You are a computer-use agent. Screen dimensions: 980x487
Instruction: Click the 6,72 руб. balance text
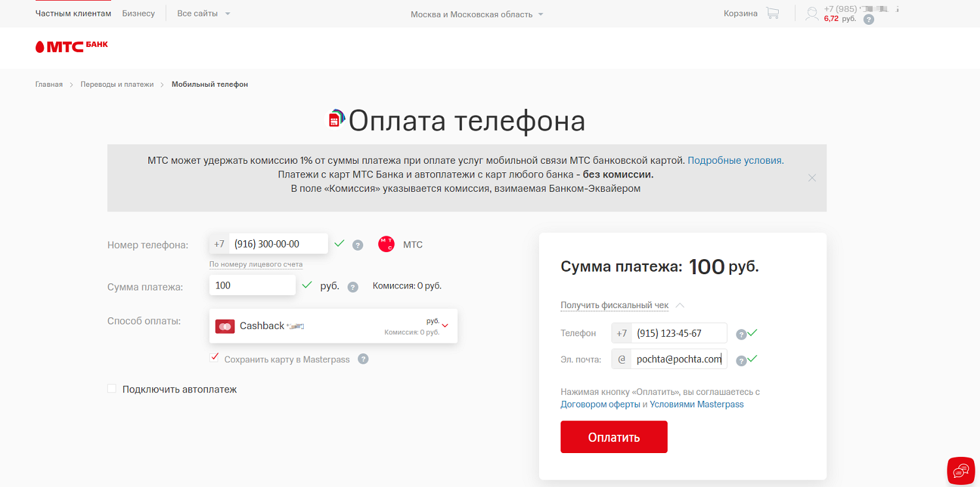coord(840,18)
